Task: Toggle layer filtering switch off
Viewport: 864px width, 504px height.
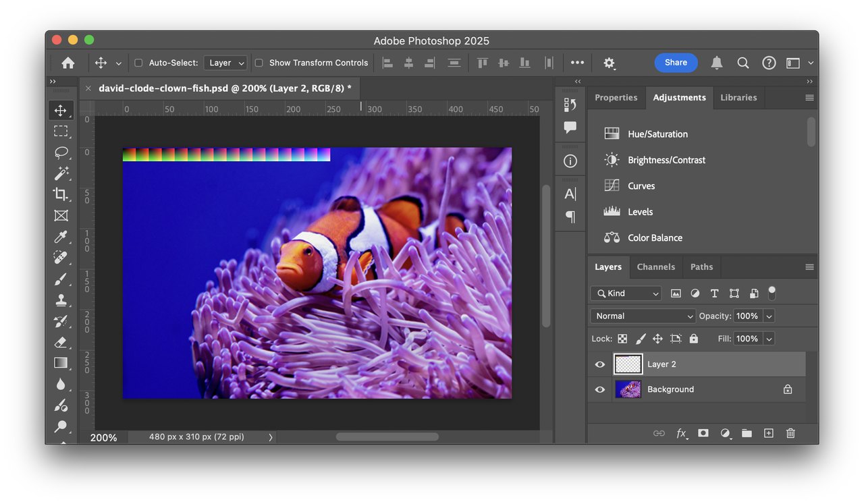Action: tap(772, 293)
